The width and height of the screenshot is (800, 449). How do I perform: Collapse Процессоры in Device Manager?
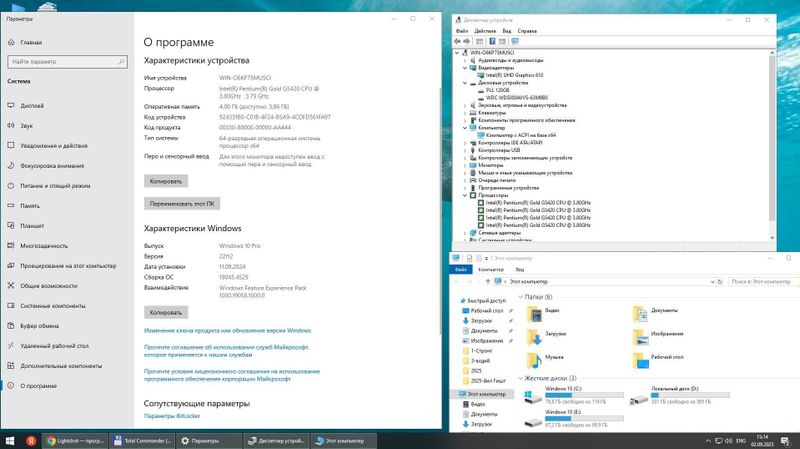(465, 195)
